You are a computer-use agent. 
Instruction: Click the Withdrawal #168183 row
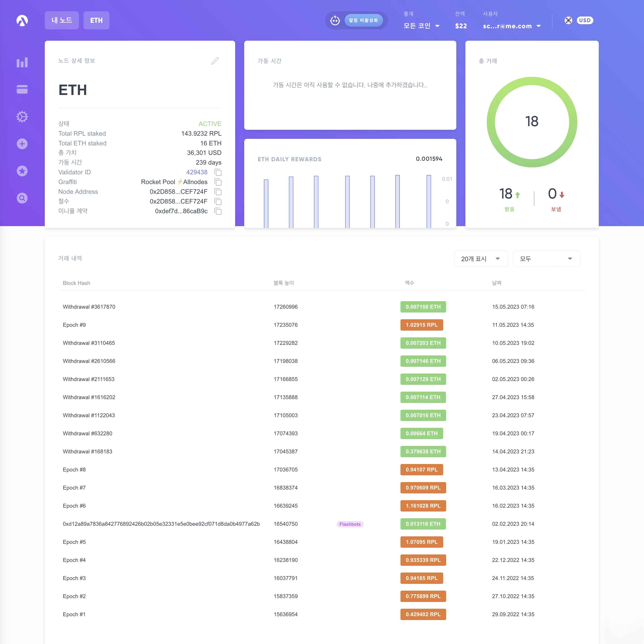click(x=322, y=452)
